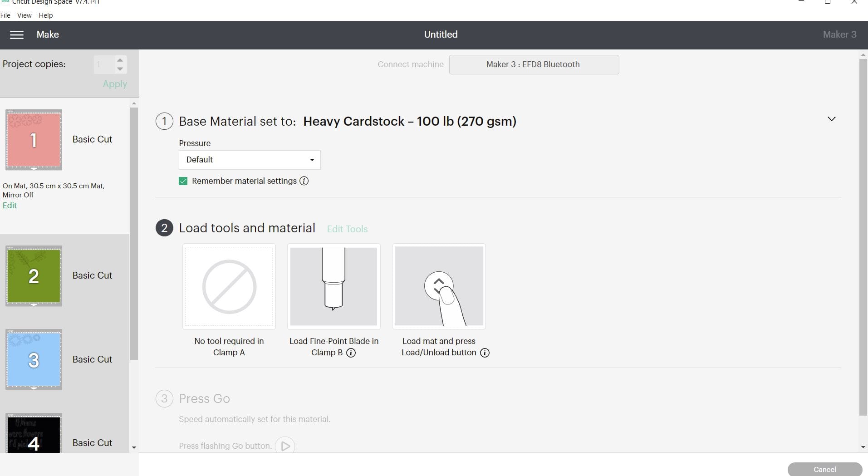This screenshot has height=476, width=868.
Task: Decrease project copies with down arrow
Action: [120, 69]
